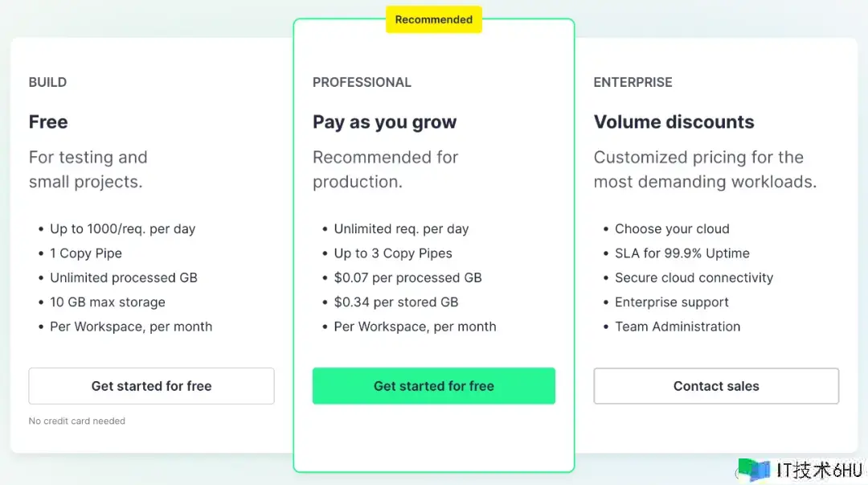Click the $0.07 per processed GB item
The height and width of the screenshot is (485, 868).
(407, 277)
